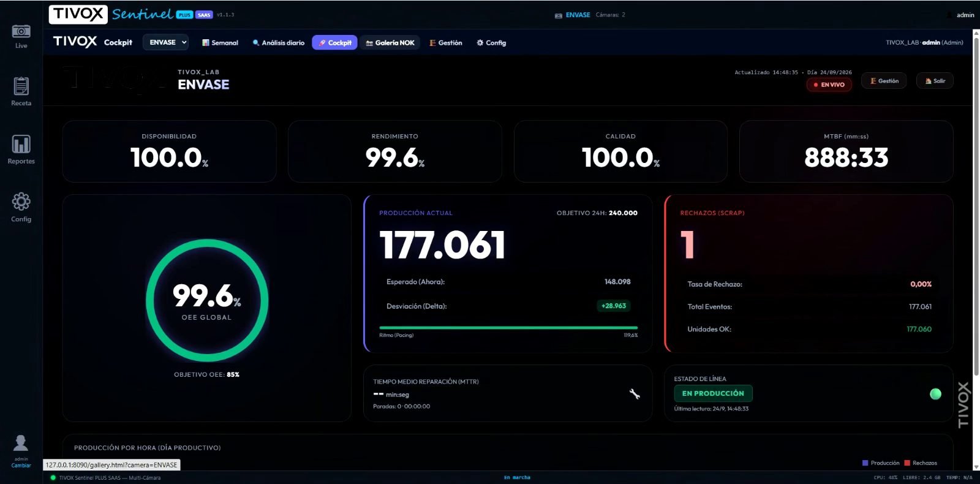The width and height of the screenshot is (980, 484).
Task: Click the En marcha status bar text
Action: click(517, 478)
